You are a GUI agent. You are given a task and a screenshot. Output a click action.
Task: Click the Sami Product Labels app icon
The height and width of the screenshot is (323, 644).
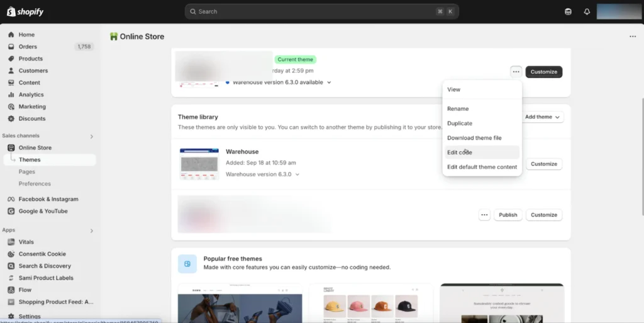click(11, 278)
